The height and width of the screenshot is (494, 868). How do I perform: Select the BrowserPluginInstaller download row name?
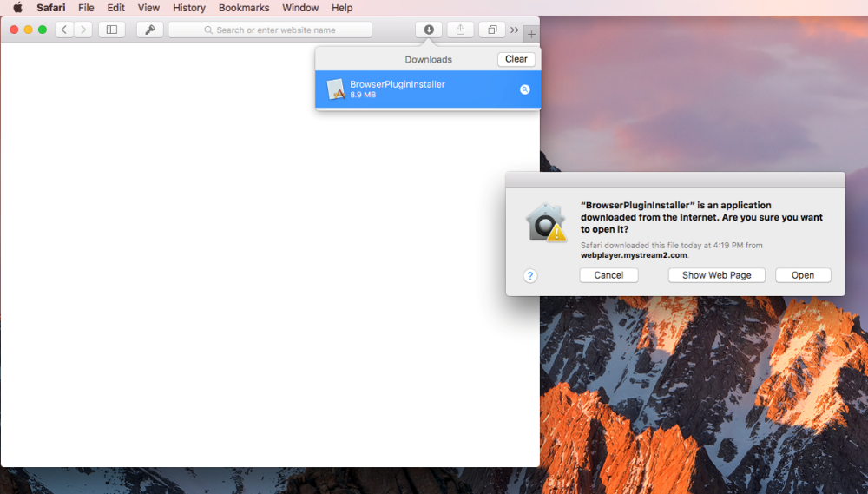point(398,84)
